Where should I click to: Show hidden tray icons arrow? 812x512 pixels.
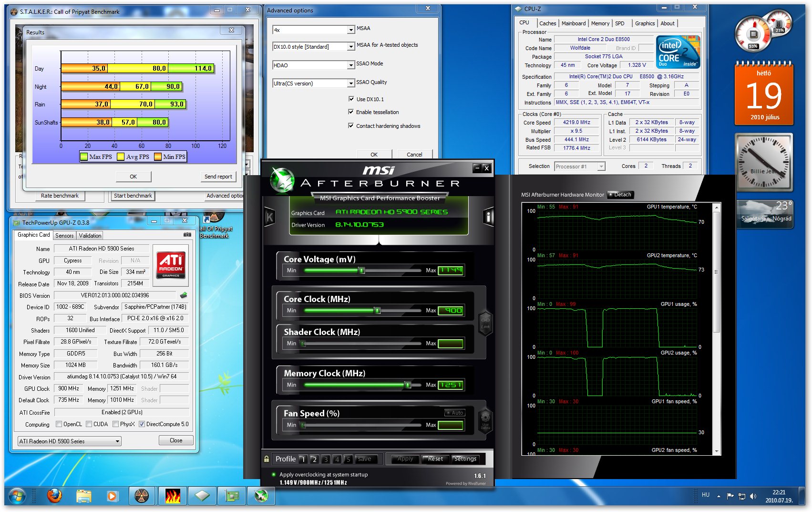(x=719, y=496)
